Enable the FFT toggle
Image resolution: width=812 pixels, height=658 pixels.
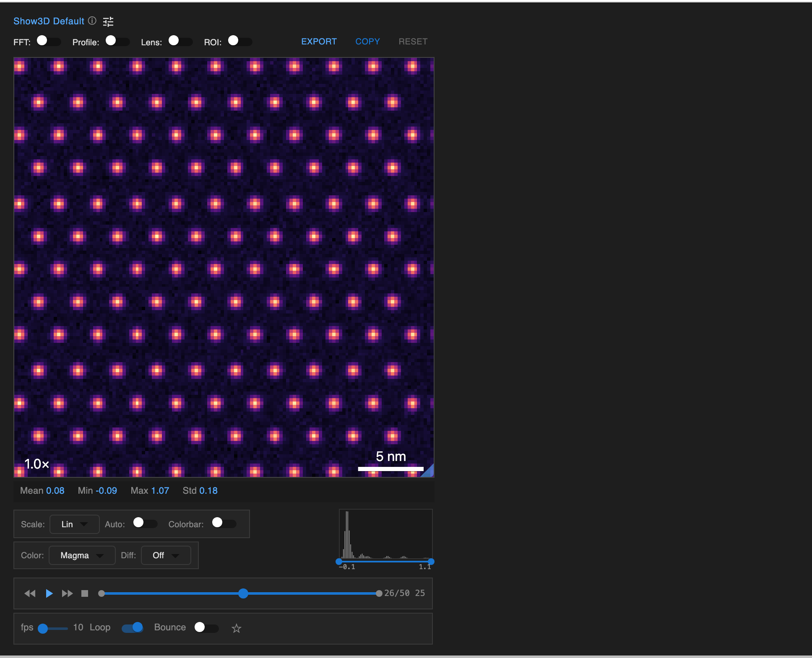(x=49, y=41)
